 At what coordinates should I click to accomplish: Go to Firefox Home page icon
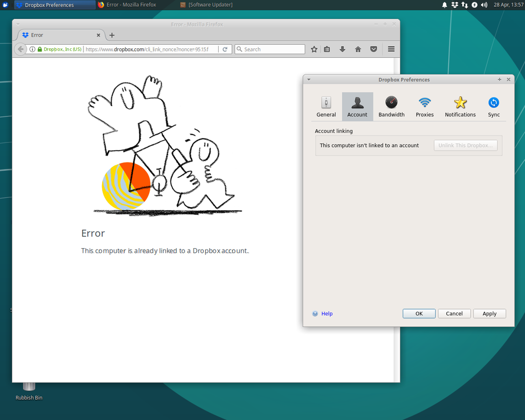(x=358, y=49)
